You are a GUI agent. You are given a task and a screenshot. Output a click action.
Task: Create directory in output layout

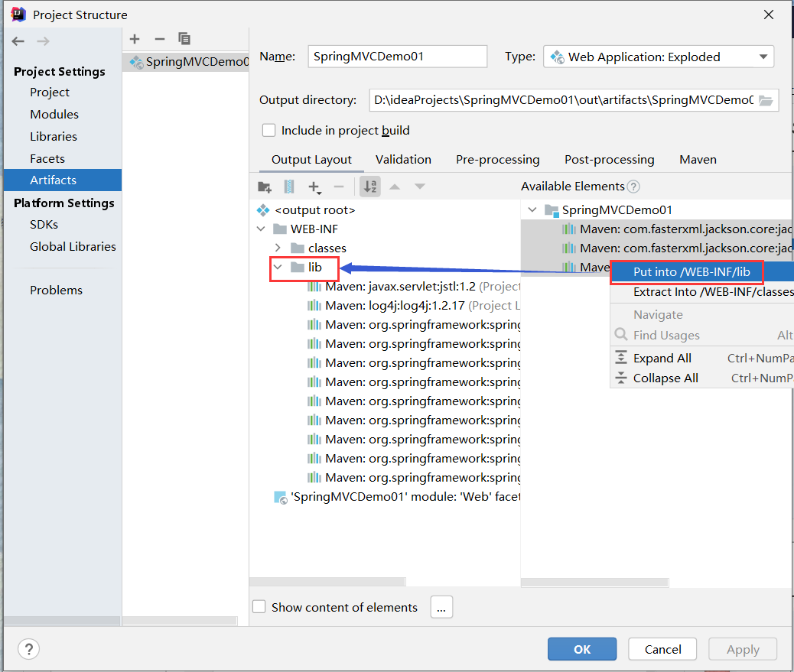(x=265, y=187)
